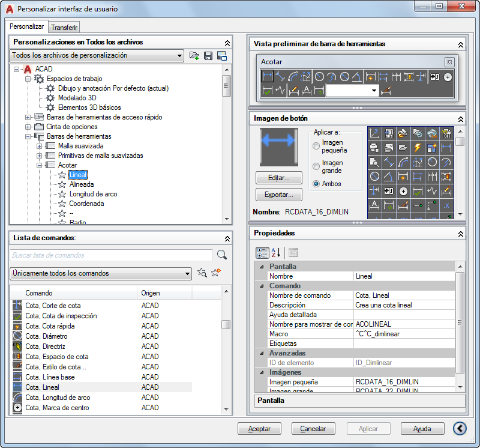
Task: Pick the OLE image in button image grid
Action: pos(446,133)
